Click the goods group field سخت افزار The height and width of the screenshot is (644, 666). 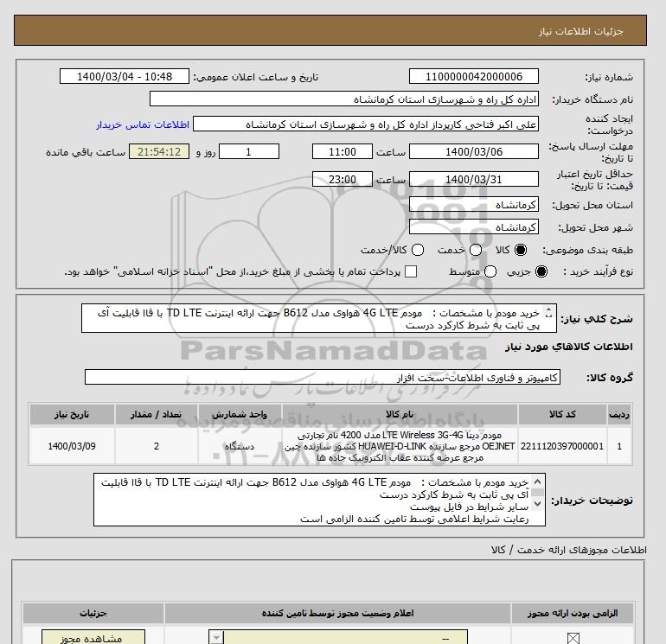[323, 377]
